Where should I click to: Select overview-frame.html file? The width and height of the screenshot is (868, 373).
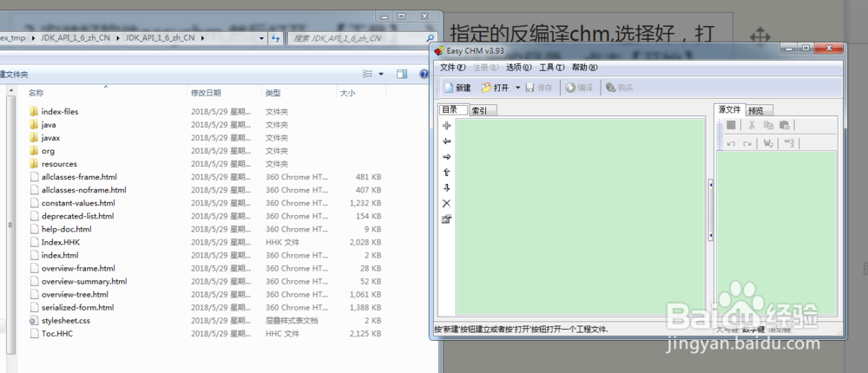[x=78, y=268]
